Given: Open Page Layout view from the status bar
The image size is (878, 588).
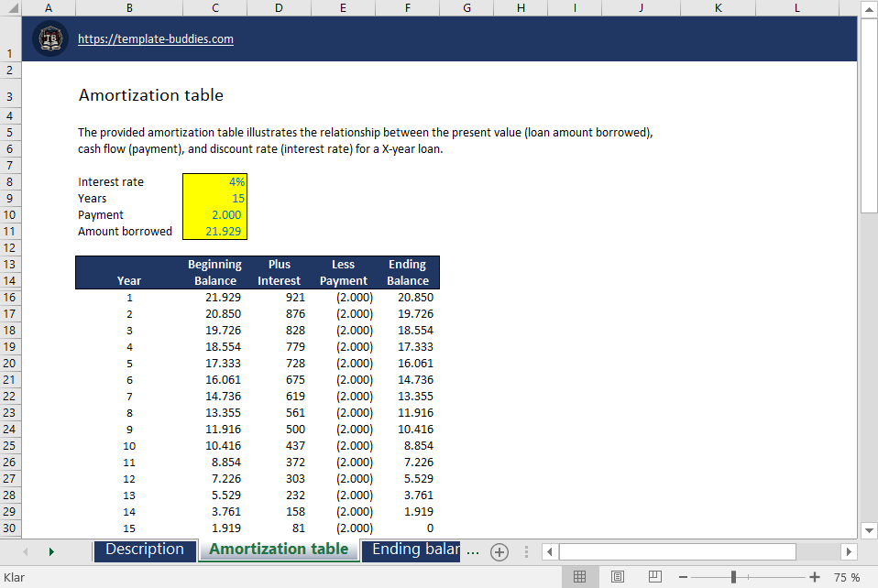Looking at the screenshot, I should click(x=618, y=577).
